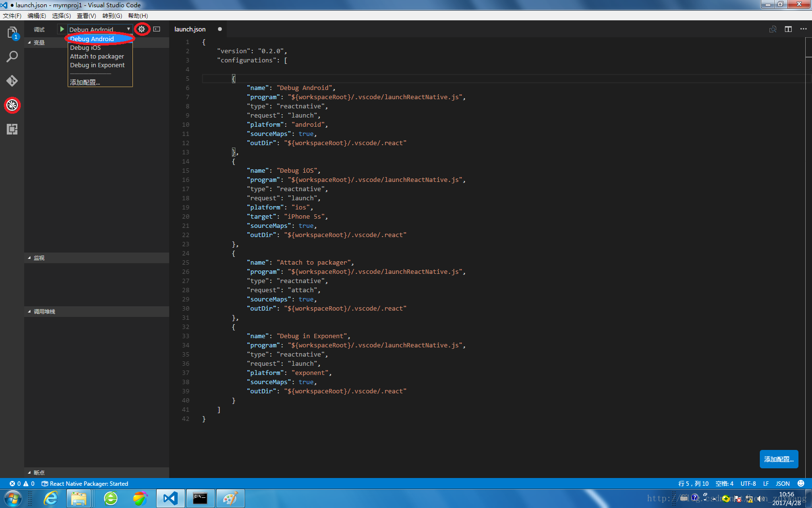Screen dimensions: 812x508
Task: Open the colorful ball app on taskbar
Action: click(140, 498)
